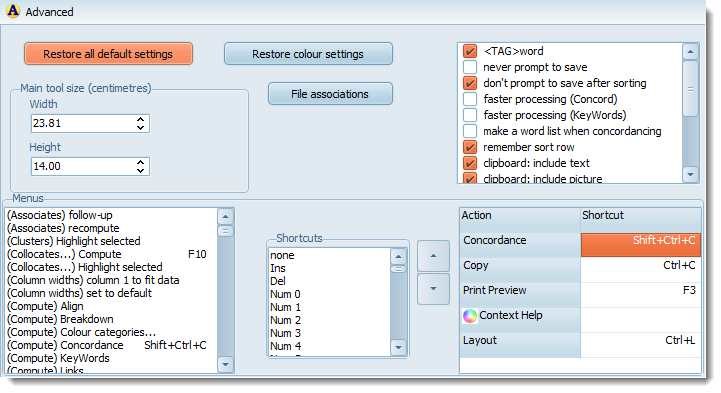Screen dimensions: 721x393
Task: Decrease Height with spinner down arrow
Action: [x=140, y=171]
